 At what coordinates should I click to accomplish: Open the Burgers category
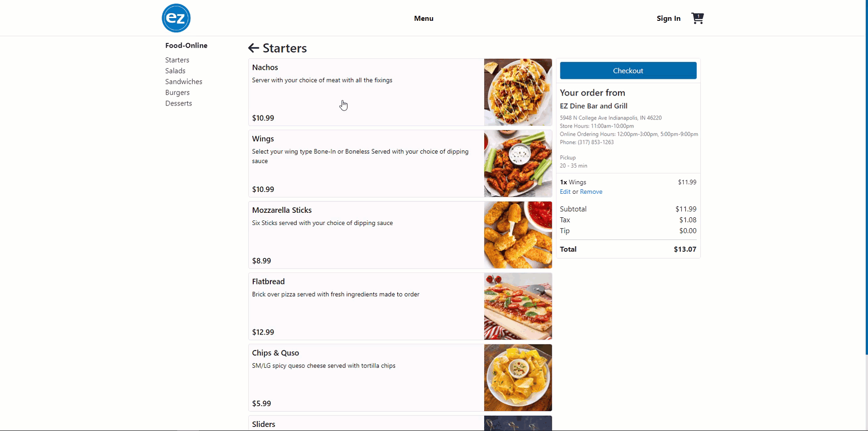[x=177, y=92]
